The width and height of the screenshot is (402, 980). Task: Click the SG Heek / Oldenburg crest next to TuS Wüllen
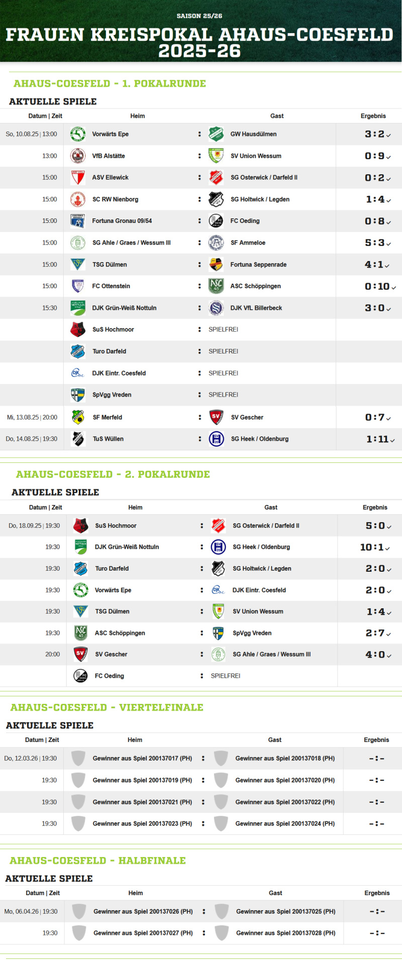coord(216,439)
